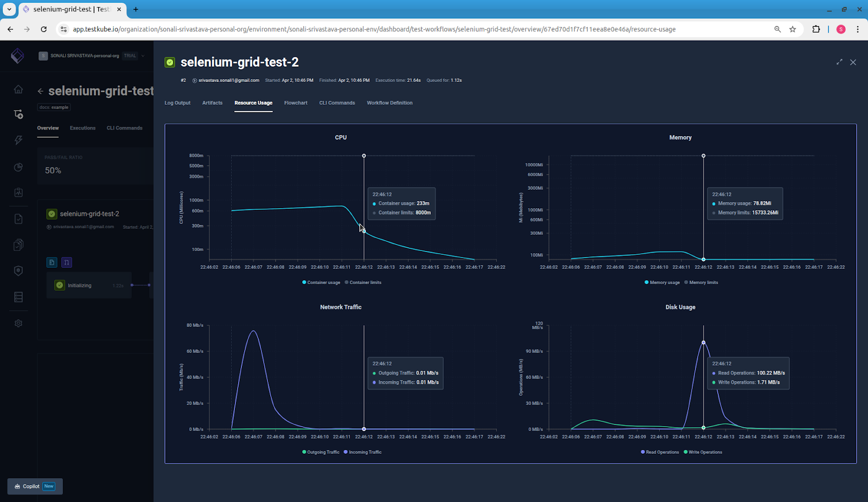Click CPU chart data point at 22:46:12

tap(364, 231)
